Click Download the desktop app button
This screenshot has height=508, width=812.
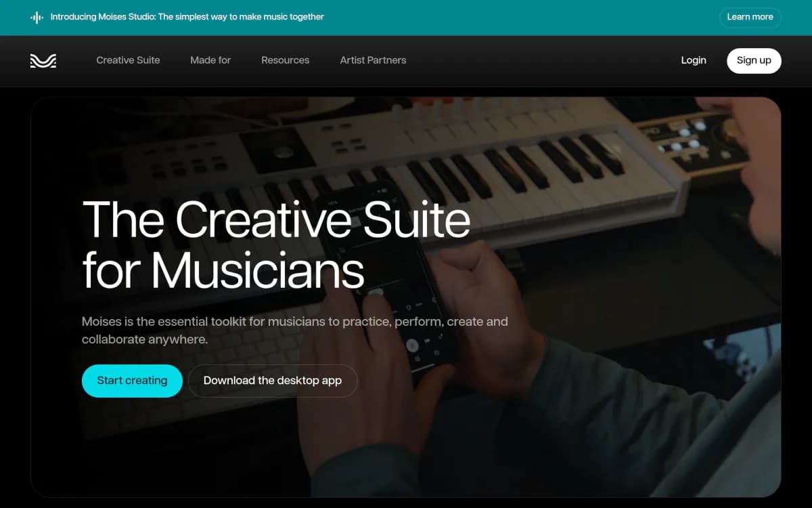[273, 381]
